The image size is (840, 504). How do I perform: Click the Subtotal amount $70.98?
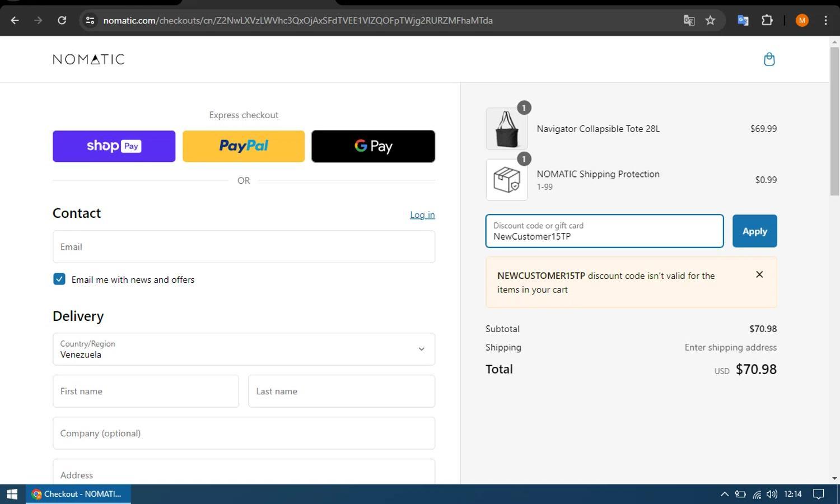click(x=763, y=329)
